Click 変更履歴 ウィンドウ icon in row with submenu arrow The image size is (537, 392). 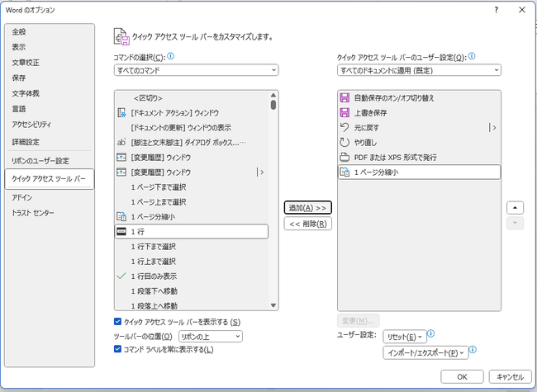click(121, 172)
